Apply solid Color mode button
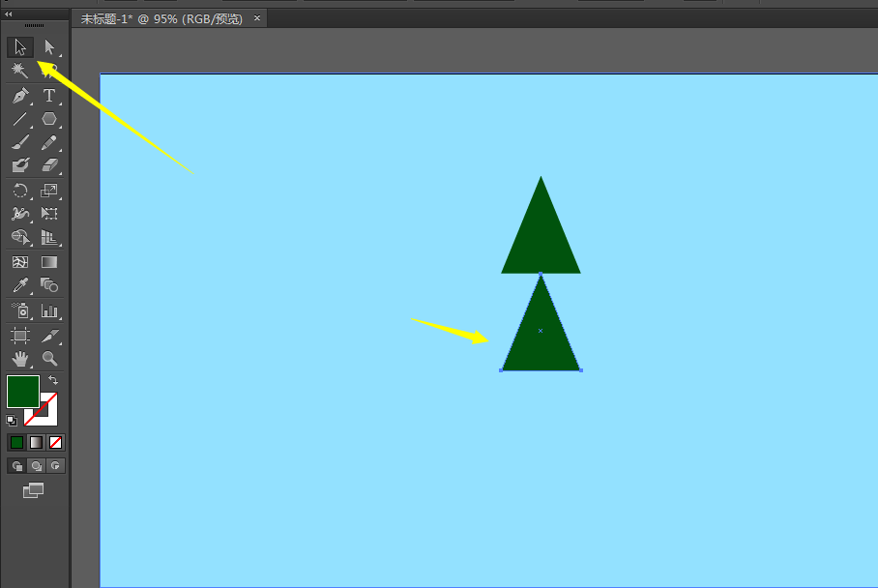 [x=16, y=443]
